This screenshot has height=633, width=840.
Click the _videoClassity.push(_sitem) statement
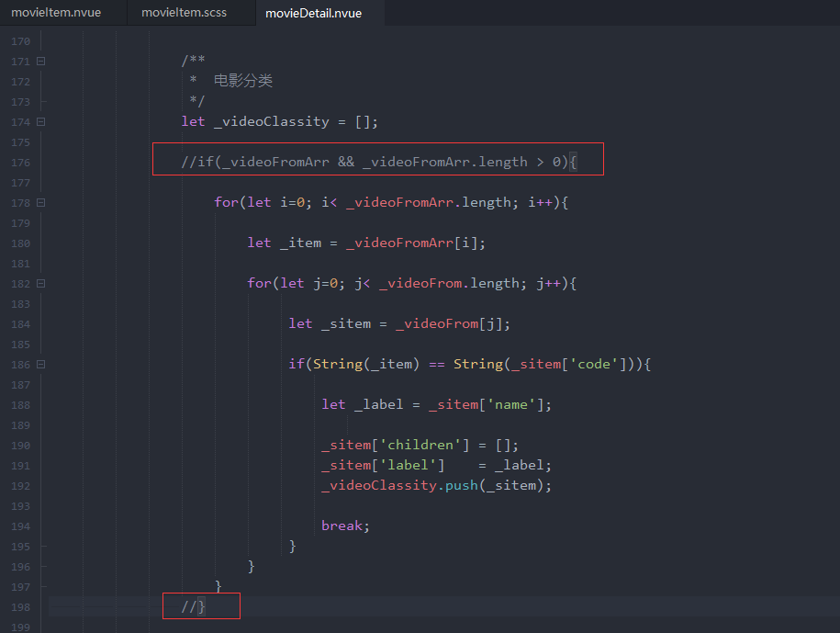coord(436,486)
